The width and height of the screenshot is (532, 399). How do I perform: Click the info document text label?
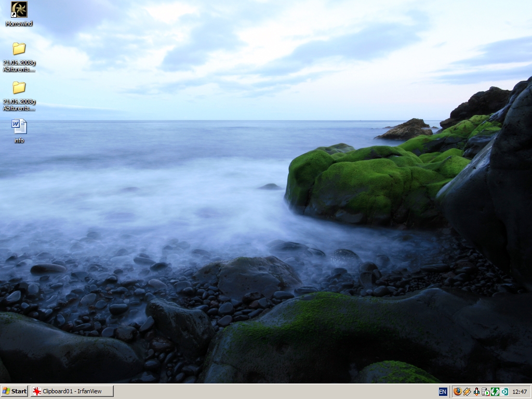(x=19, y=140)
